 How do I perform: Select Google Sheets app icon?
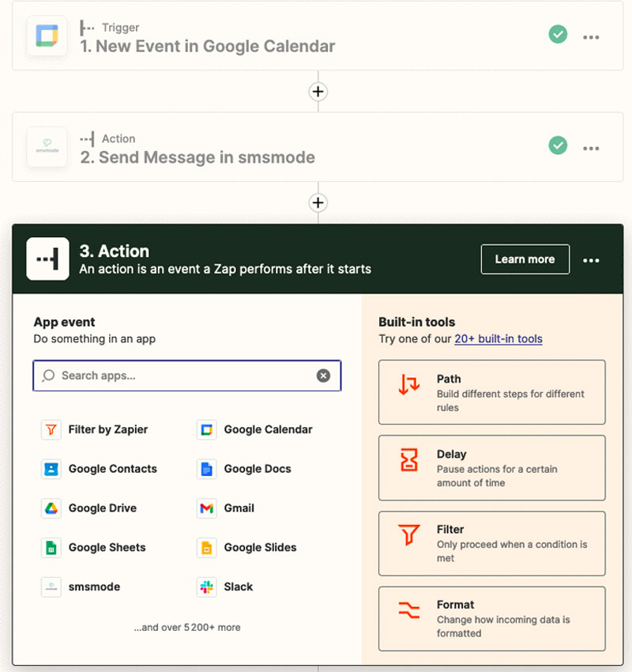(51, 548)
